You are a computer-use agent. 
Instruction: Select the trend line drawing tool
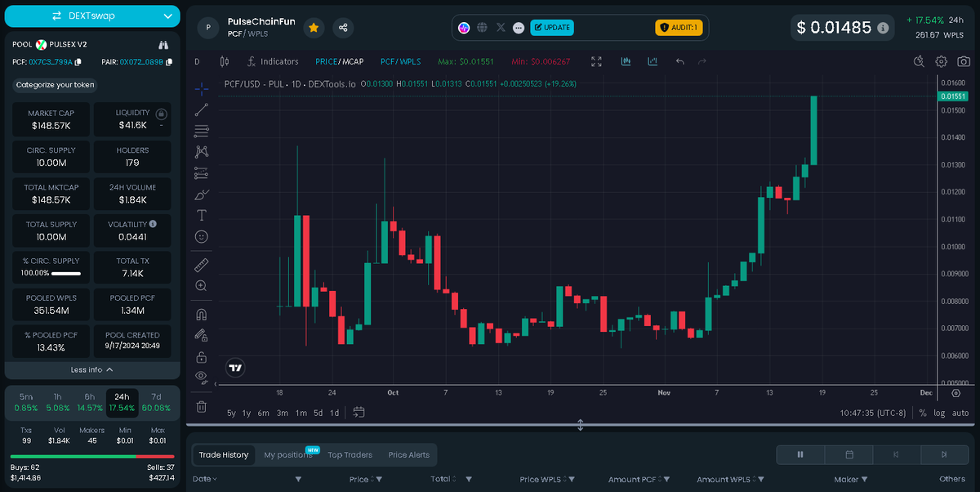point(202,110)
